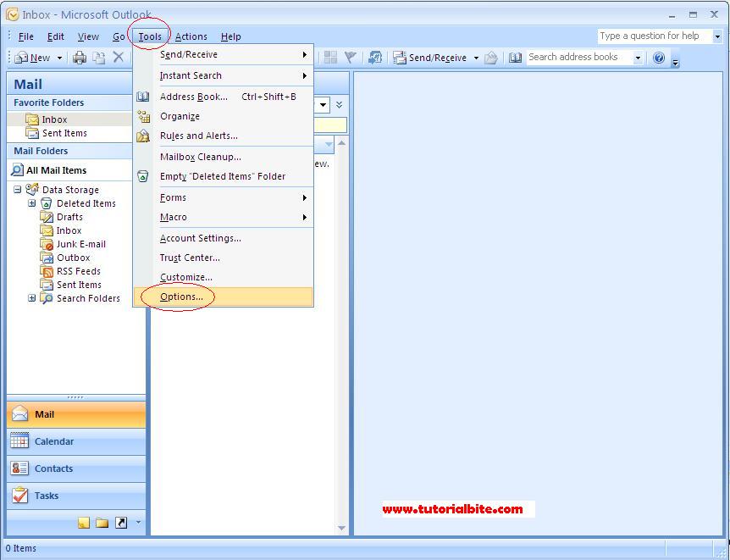This screenshot has height=560, width=730.
Task: Click the Print icon
Action: click(80, 58)
